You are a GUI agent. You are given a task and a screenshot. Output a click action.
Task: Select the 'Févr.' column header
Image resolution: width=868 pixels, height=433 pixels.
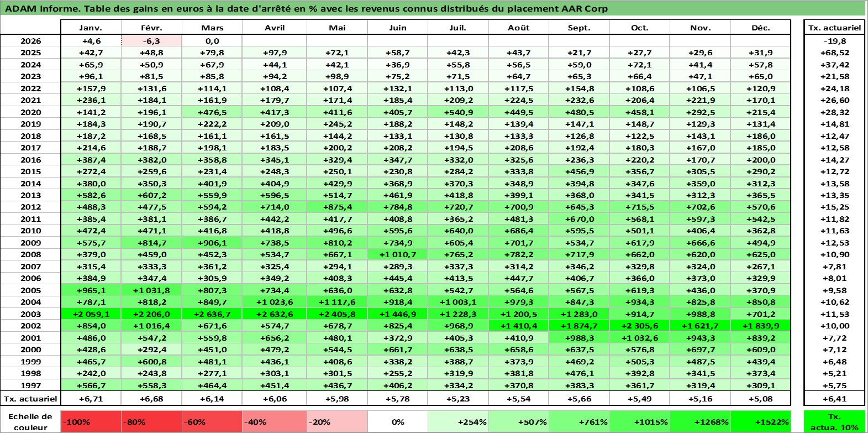pos(151,28)
